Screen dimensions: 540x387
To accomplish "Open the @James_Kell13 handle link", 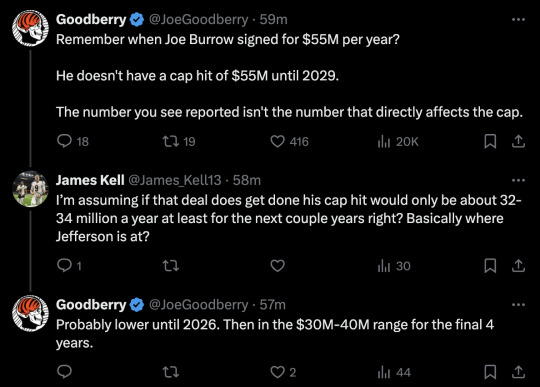I will pos(175,180).
